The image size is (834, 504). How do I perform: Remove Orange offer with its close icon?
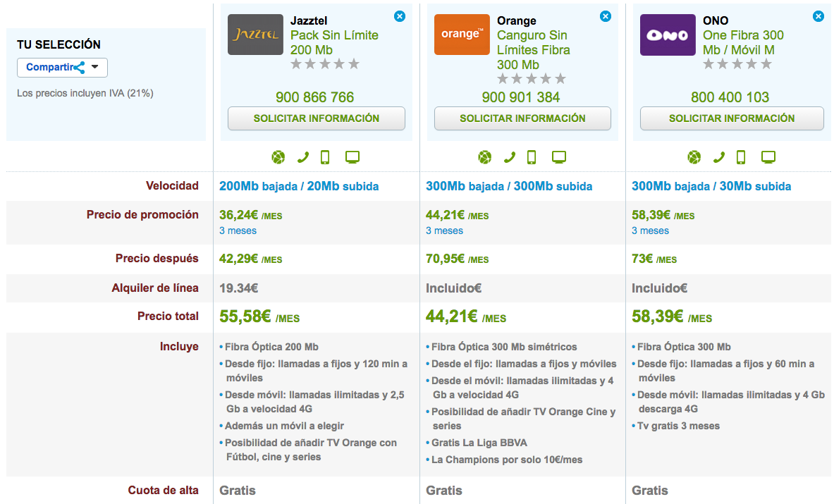click(x=606, y=16)
